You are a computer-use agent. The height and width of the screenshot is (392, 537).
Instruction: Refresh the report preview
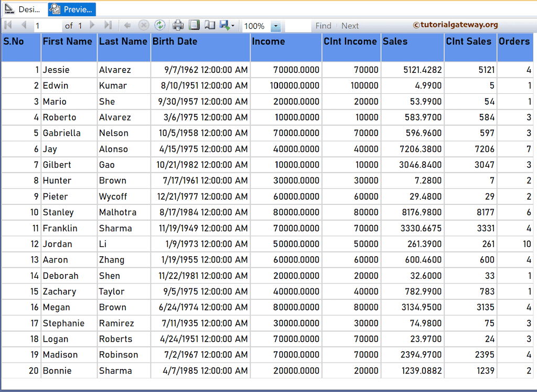point(159,25)
